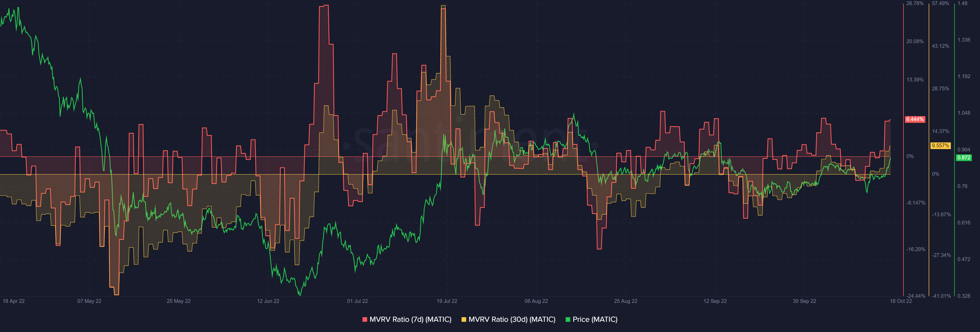Screen dimensions: 980x332
Task: Click the 26.78% top label on red axis
Action: coord(915,3)
